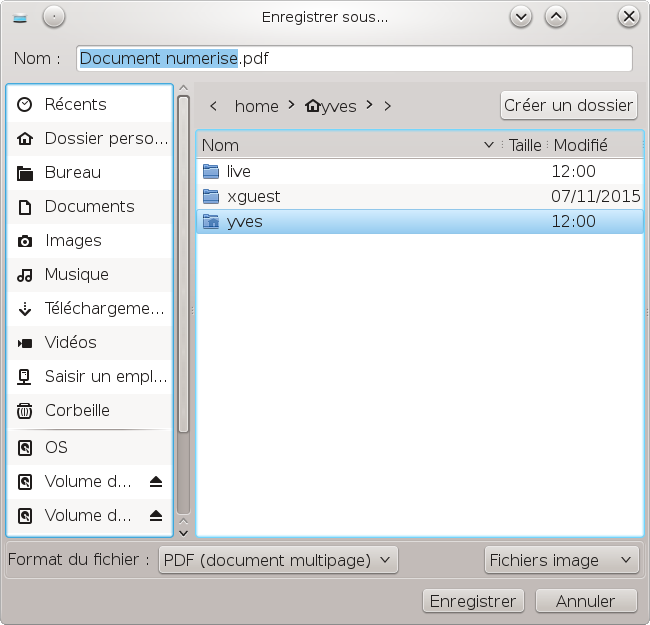This screenshot has height=625, width=650.
Task: Navigate to home in the path bar
Action: pos(256,106)
